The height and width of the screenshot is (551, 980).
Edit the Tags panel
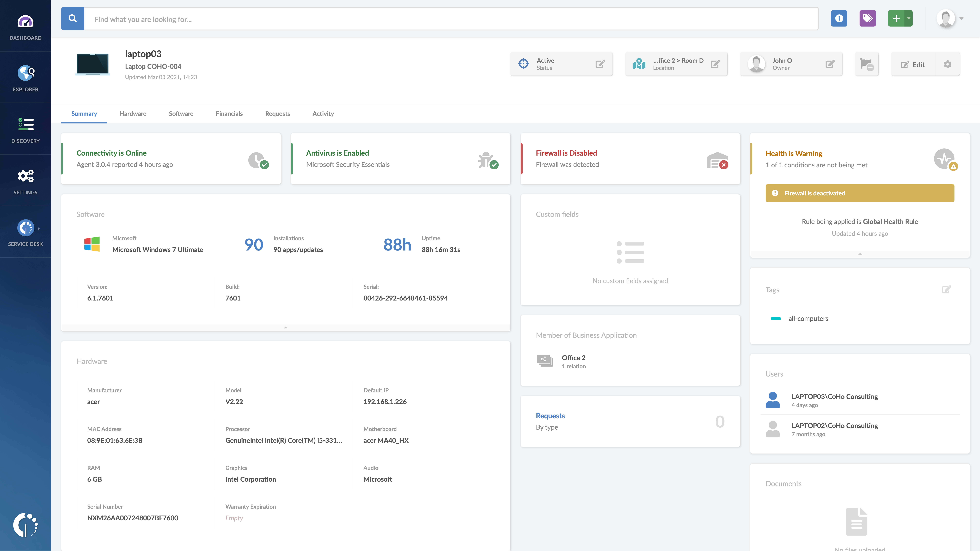[x=947, y=289]
